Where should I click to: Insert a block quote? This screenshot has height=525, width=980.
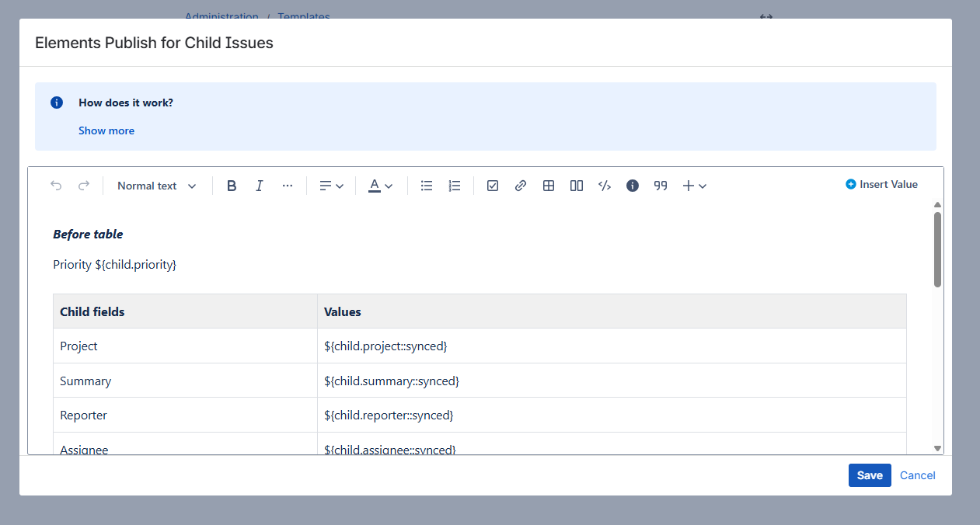(661, 186)
